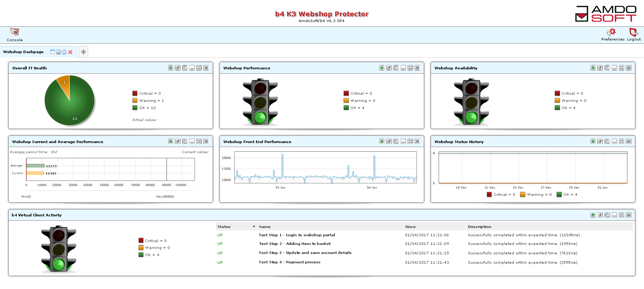Refresh the b4 Virtual Client Activity panel
Viewport: 644px width, 289px height.
593,215
